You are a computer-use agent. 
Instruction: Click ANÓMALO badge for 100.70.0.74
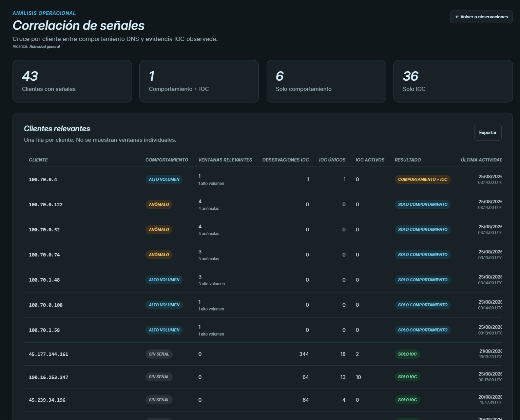coord(159,255)
